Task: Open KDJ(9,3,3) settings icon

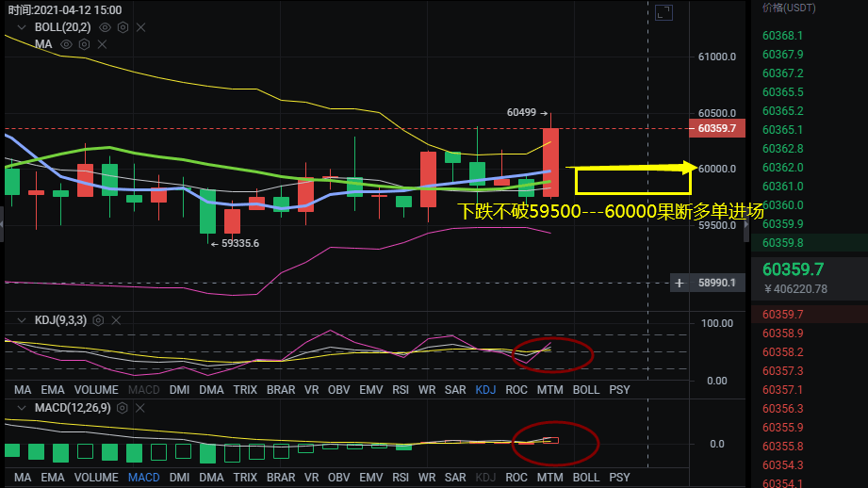Action: 99,319
